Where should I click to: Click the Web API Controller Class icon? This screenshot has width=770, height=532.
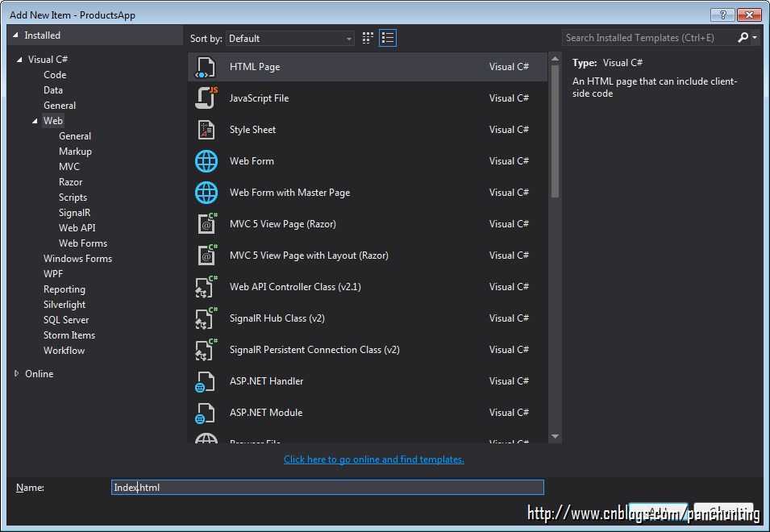(x=206, y=287)
